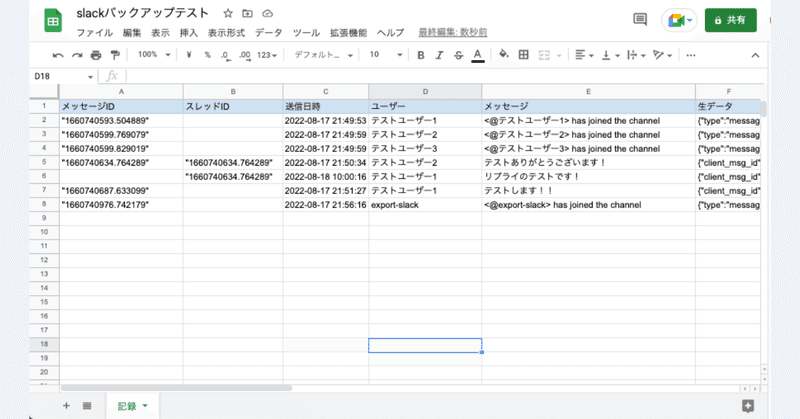The height and width of the screenshot is (419, 800).
Task: Open the 記録 tab dropdown arrow
Action: click(x=145, y=406)
